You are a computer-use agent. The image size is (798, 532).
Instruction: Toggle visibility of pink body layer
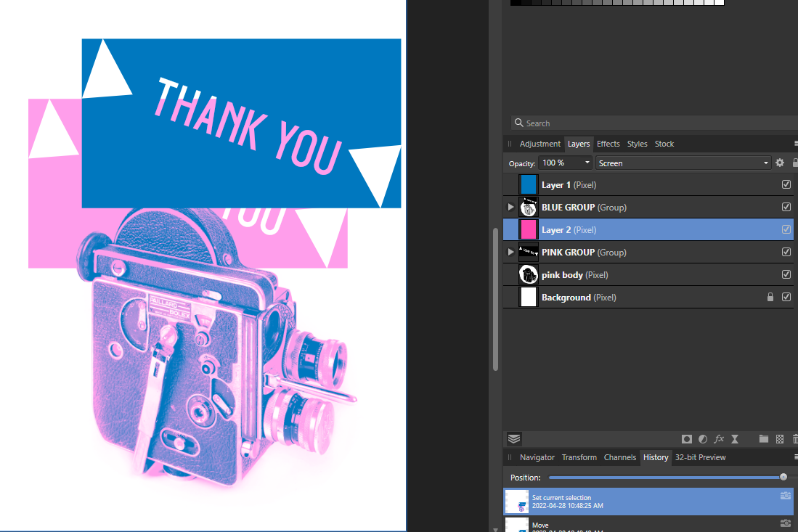coord(786,274)
